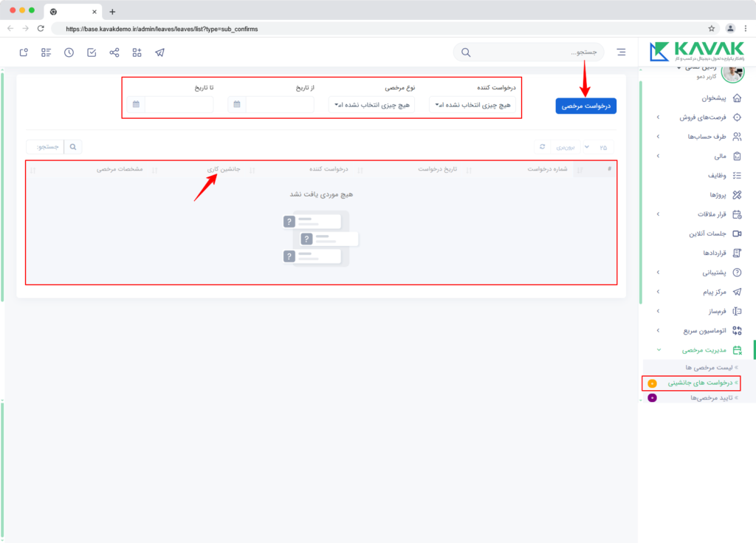This screenshot has height=543, width=756.
Task: Open the درخواست کننده dropdown
Action: [x=472, y=105]
